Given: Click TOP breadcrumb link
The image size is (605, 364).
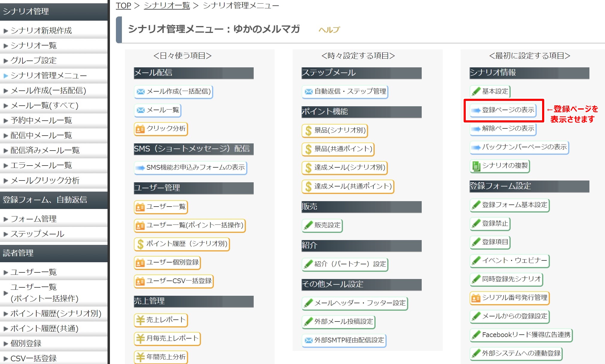Looking at the screenshot, I should [x=123, y=5].
